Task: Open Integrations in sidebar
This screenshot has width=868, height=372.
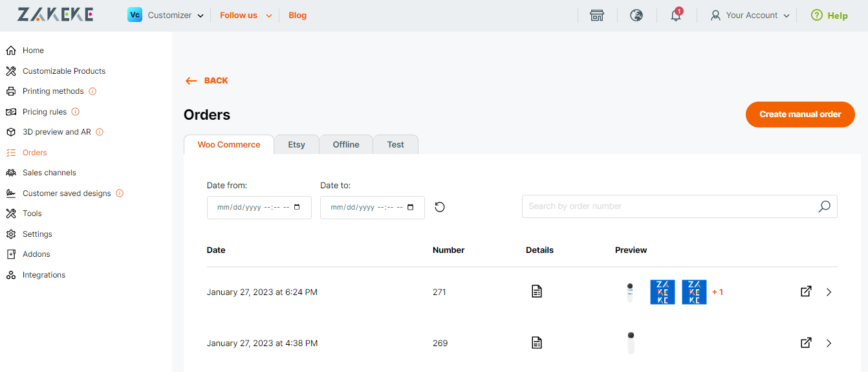Action: (44, 275)
